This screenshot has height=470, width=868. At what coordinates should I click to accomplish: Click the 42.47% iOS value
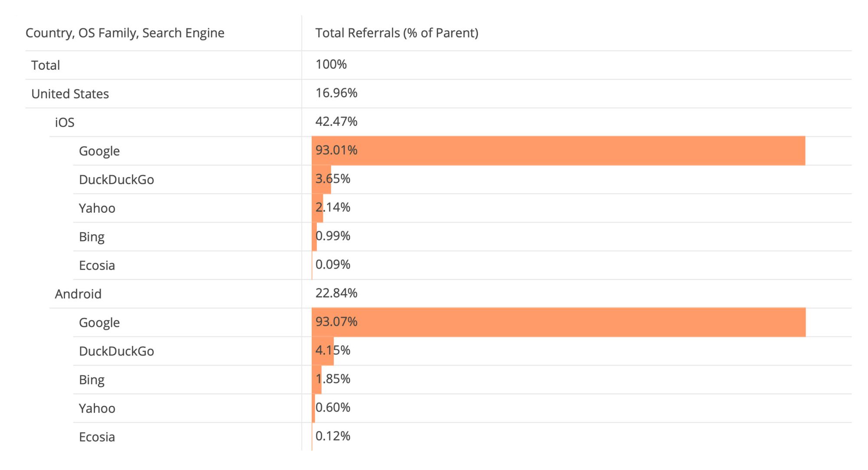336,122
